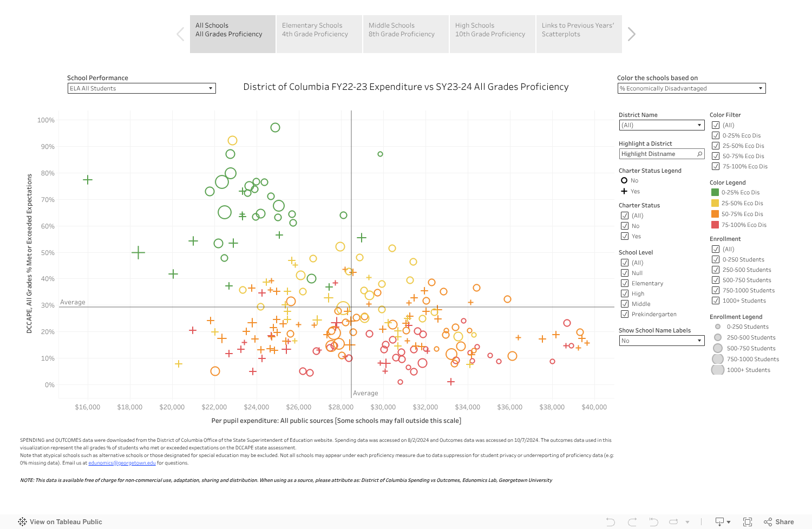Open the Show School Name Labels dropdown
The image size is (812, 529).
pyautogui.click(x=661, y=341)
